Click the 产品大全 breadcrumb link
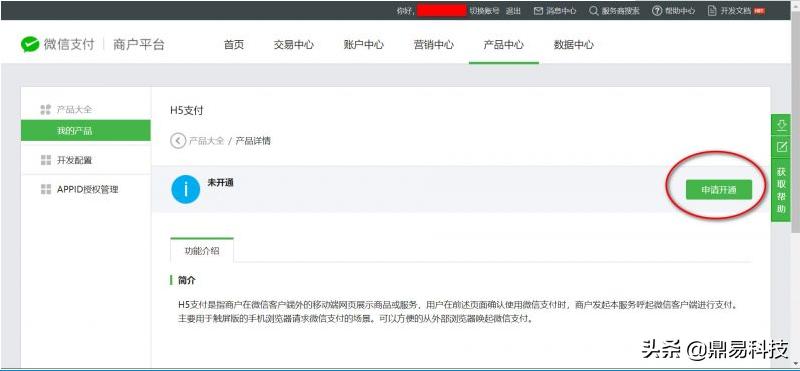Viewport: 800px width, 371px height. point(206,141)
